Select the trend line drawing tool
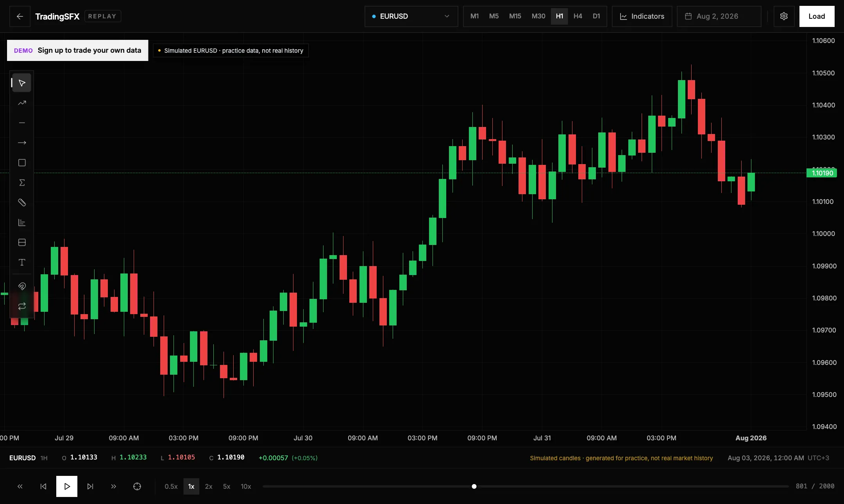 click(22, 103)
